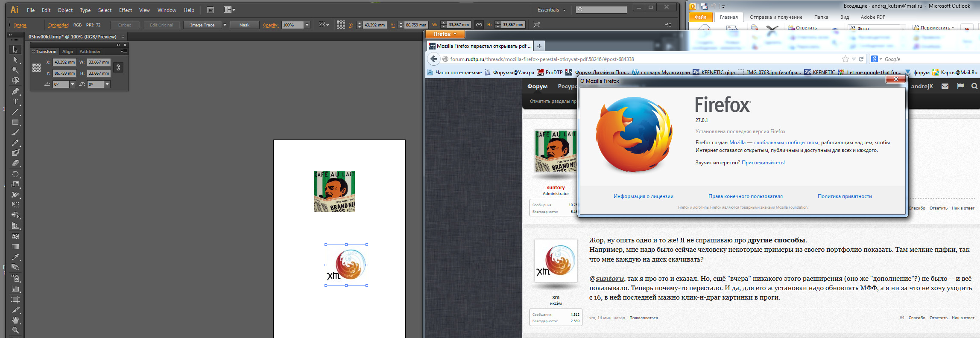
Task: Open the Essentials workspace switcher
Action: pyautogui.click(x=551, y=10)
